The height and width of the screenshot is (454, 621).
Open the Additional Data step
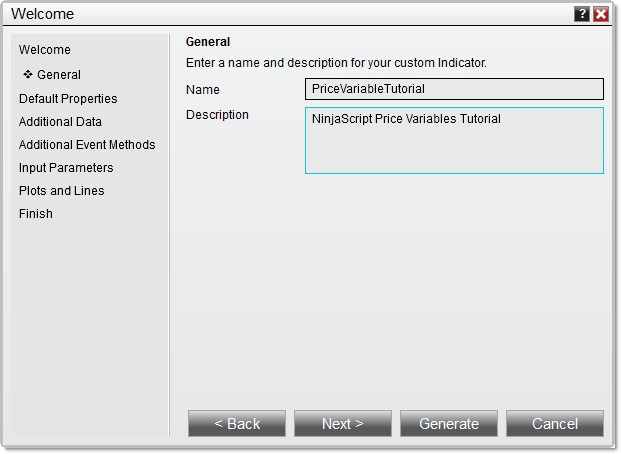(60, 122)
